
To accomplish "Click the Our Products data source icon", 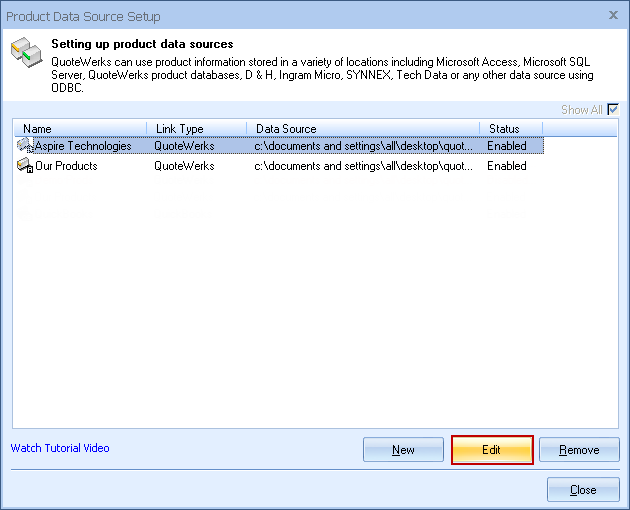I will 25,166.
